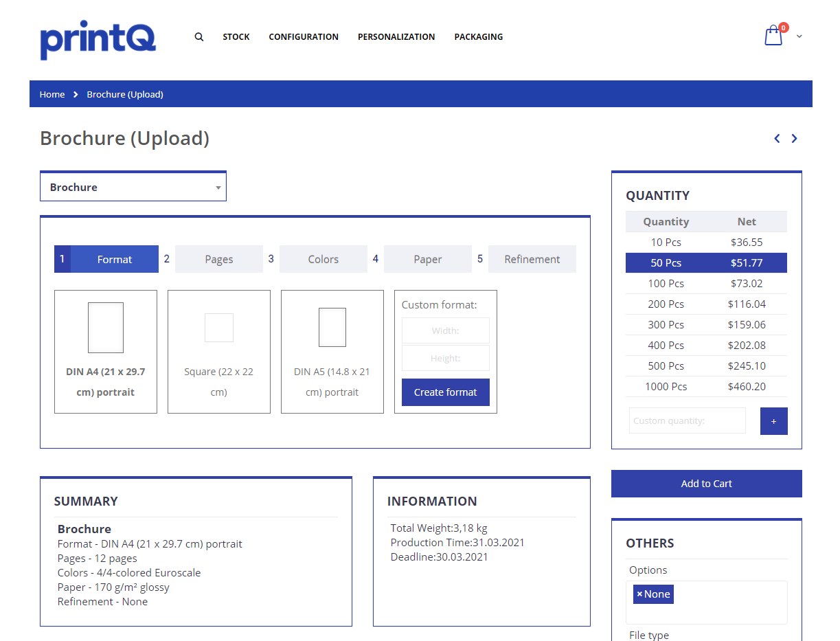Go to previous product arrow
The image size is (840, 641).
click(x=777, y=139)
